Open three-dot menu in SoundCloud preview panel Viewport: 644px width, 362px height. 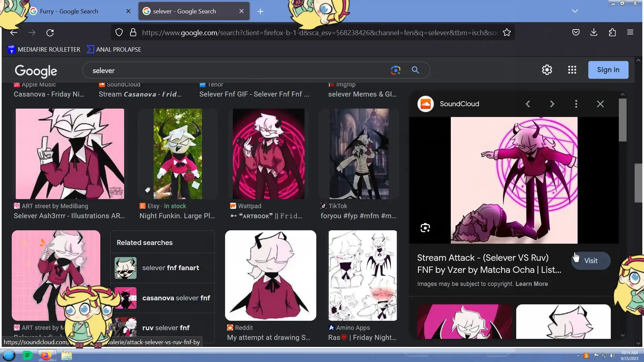(576, 104)
